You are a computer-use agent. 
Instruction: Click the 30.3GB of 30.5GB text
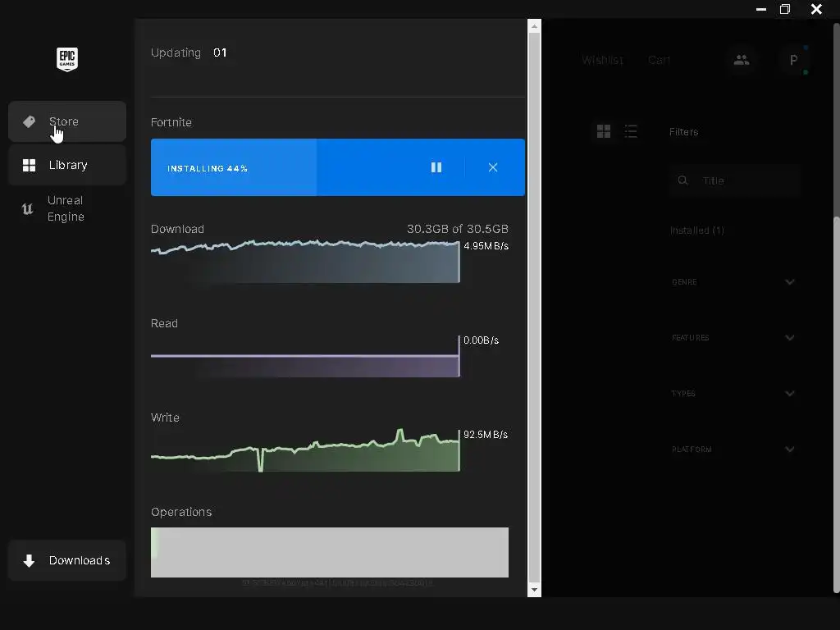click(458, 229)
